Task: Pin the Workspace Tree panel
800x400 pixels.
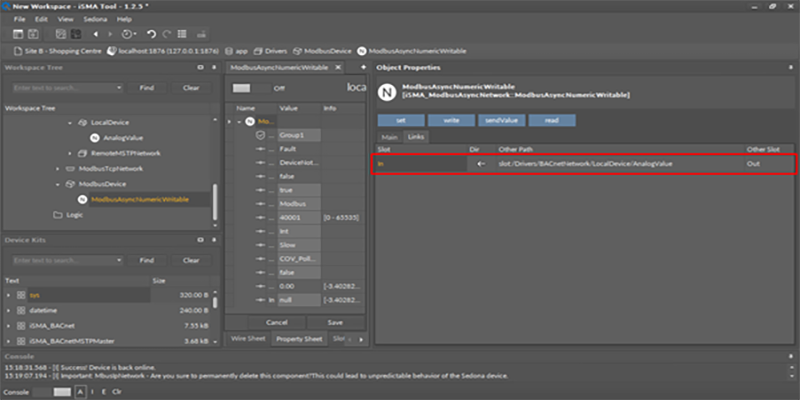Action: [214, 67]
